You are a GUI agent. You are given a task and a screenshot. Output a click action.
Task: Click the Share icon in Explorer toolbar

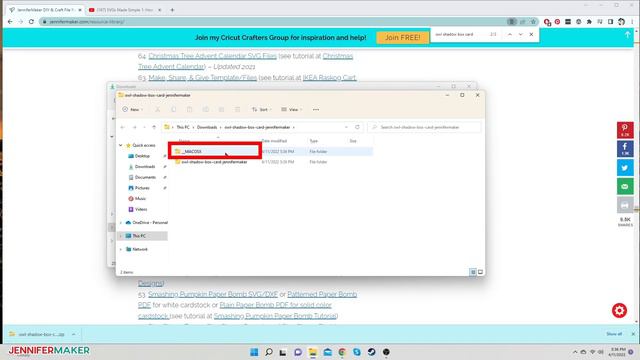[221, 109]
